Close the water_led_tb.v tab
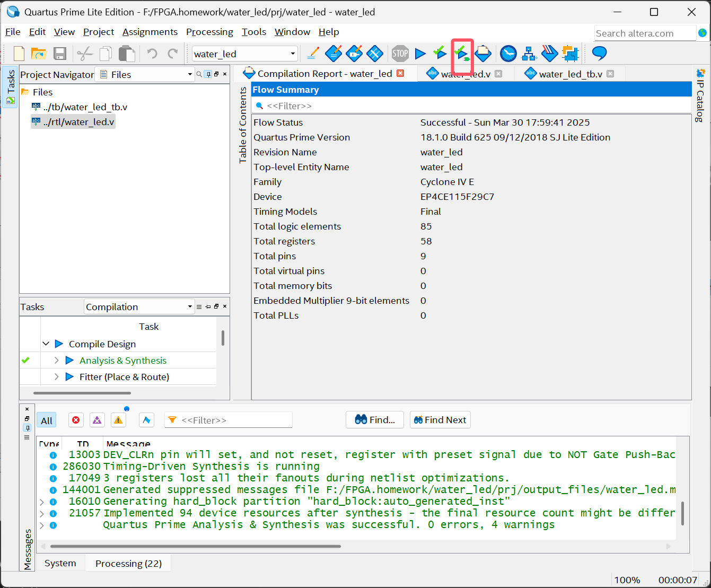This screenshot has width=711, height=588. tap(610, 74)
